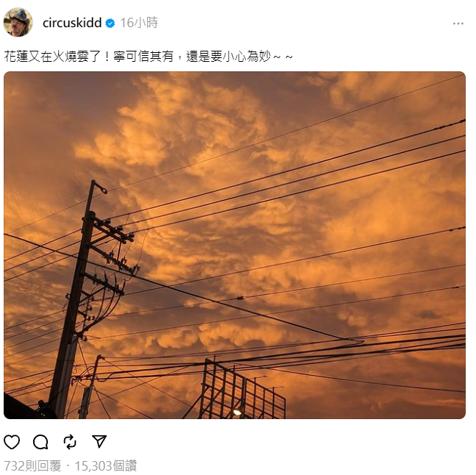This screenshot has width=476, height=475.
Task: Show who liked via 15,303個讚
Action: [x=106, y=465]
